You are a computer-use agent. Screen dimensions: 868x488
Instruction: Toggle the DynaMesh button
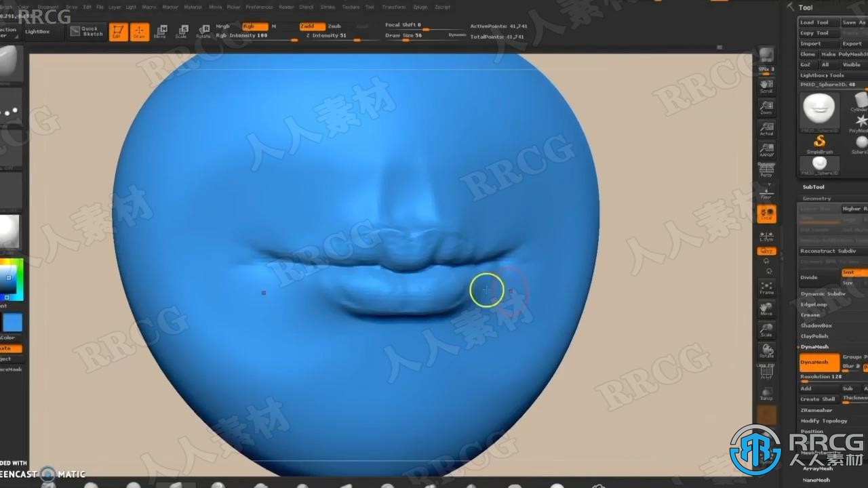819,363
